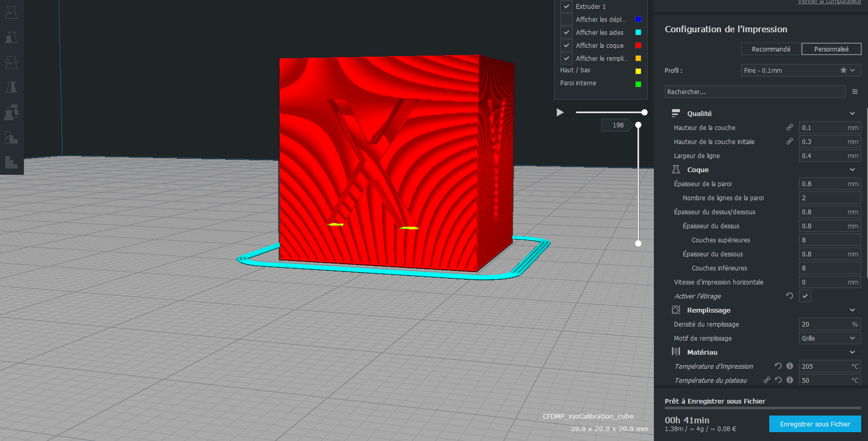Collapse the Qualité section
Screen dimensions: 868x441
click(x=852, y=113)
